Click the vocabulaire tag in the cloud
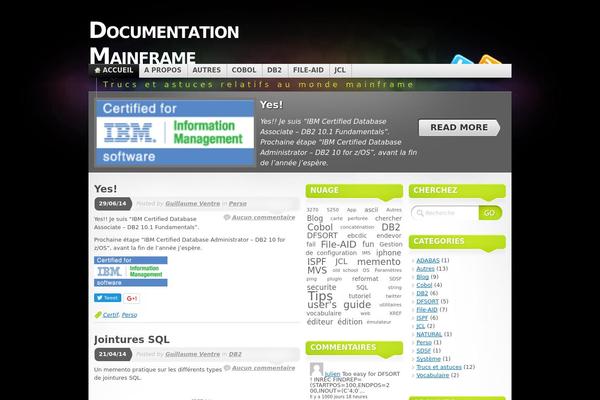The width and height of the screenshot is (600, 400). [x=324, y=313]
